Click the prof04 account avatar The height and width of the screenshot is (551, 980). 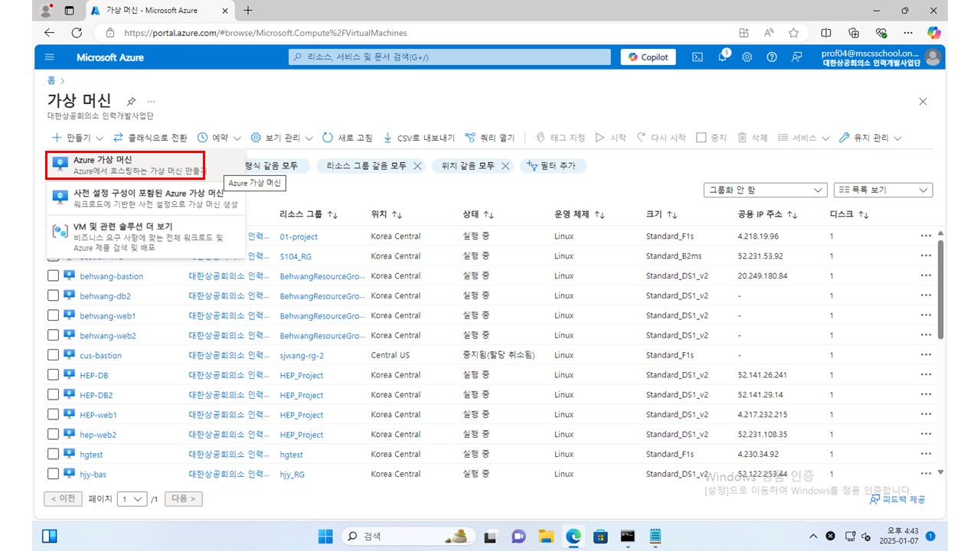(x=932, y=57)
